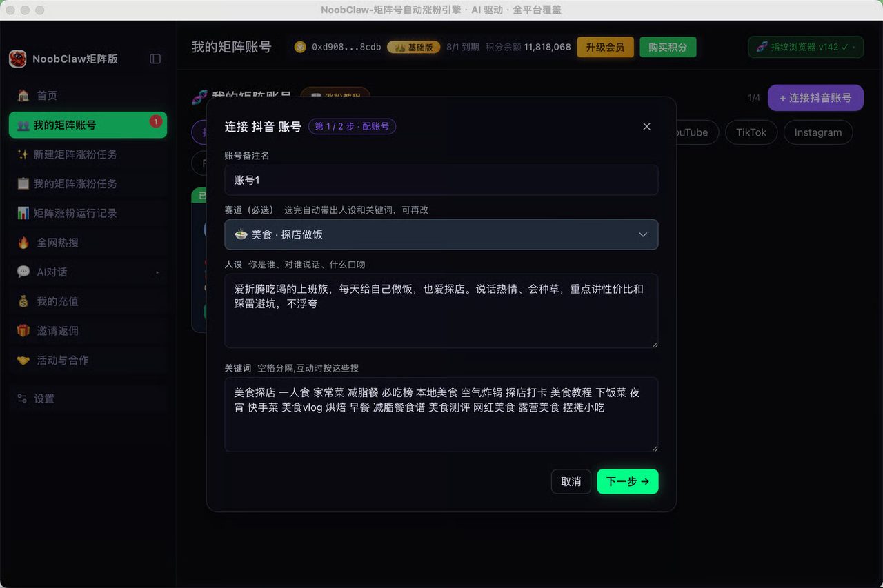Close the 连接抖音账号 dialog
The width and height of the screenshot is (883, 588).
coord(646,126)
